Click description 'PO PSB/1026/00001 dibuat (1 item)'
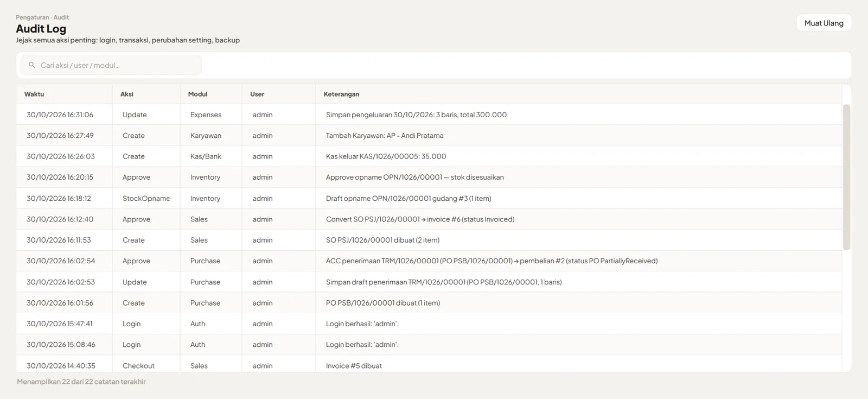 (x=383, y=303)
